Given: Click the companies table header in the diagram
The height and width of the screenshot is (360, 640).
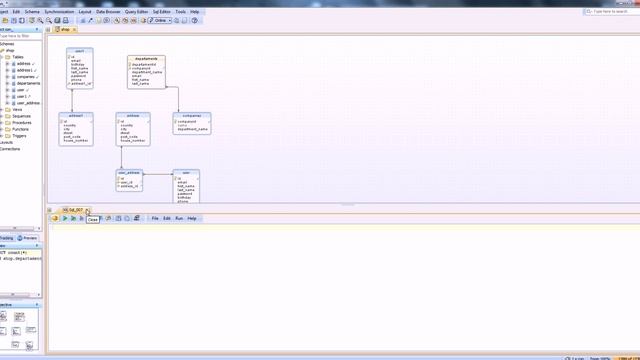Looking at the screenshot, I should coord(192,116).
